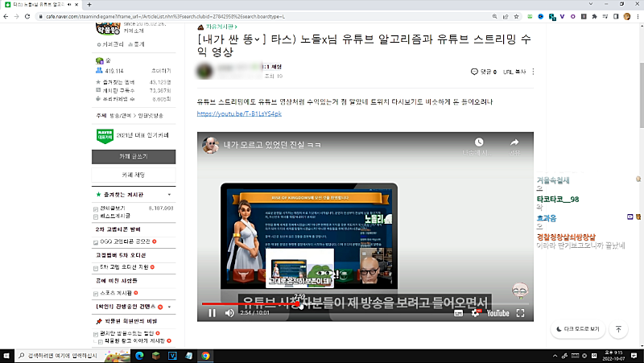Open 전체글보기 board

tap(113, 208)
